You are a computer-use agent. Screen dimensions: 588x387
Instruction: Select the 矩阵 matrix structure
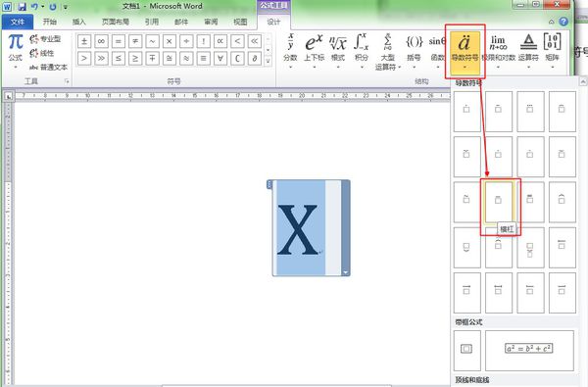(552, 51)
